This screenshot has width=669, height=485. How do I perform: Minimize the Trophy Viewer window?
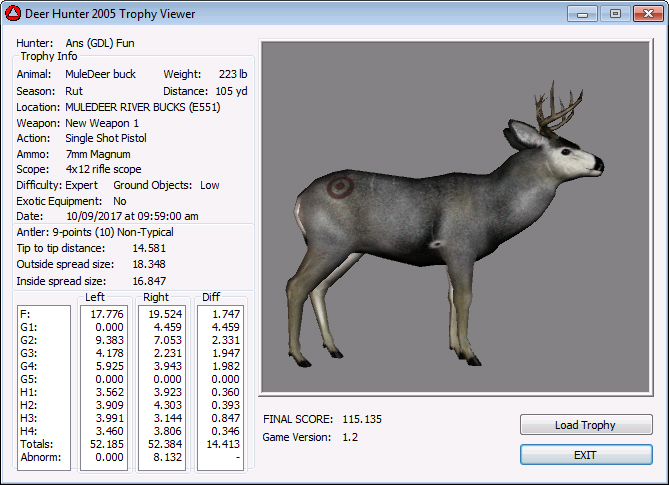tap(583, 14)
